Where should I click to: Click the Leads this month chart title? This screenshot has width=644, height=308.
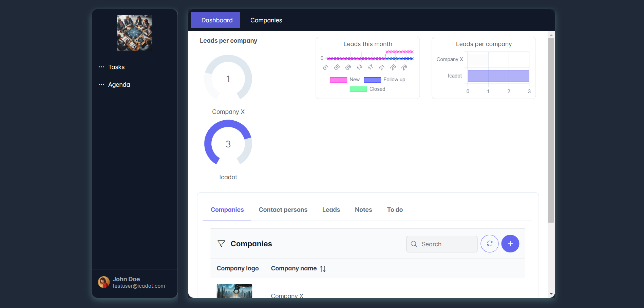[x=368, y=44]
